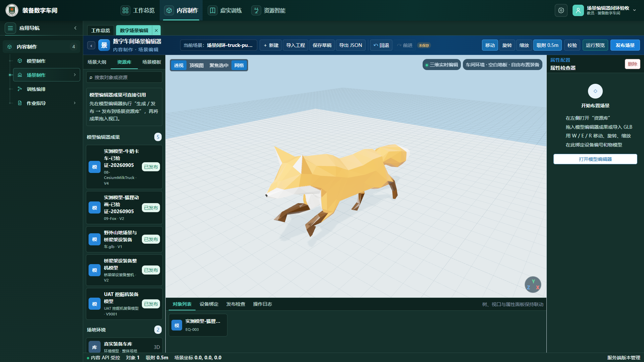This screenshot has height=362, width=644.
Task: Open 服务端版本管理 in status bar
Action: point(624,358)
